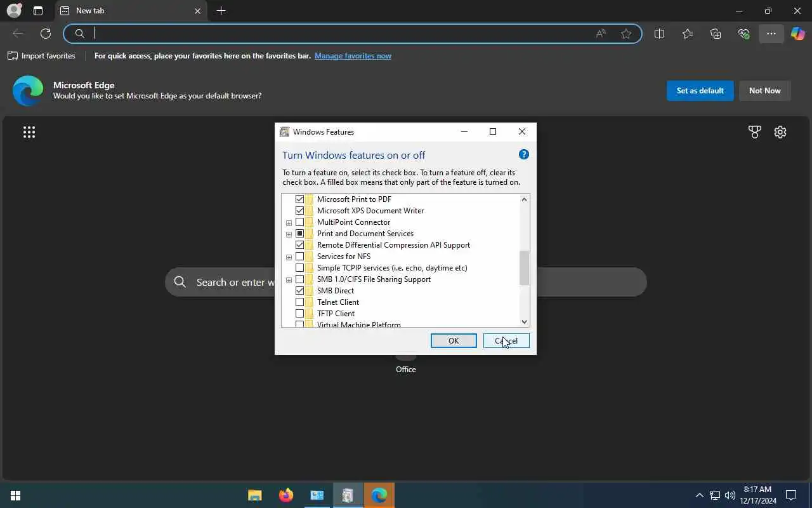Enable TFTP Client checkbox
812x508 pixels.
[300, 314]
